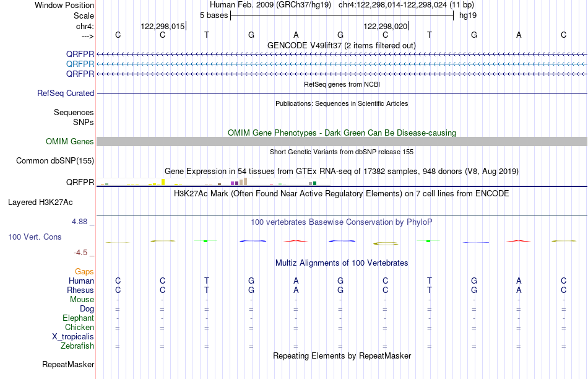The image size is (588, 379).
Task: Click the gray OMIM Genes bar
Action: [x=342, y=141]
